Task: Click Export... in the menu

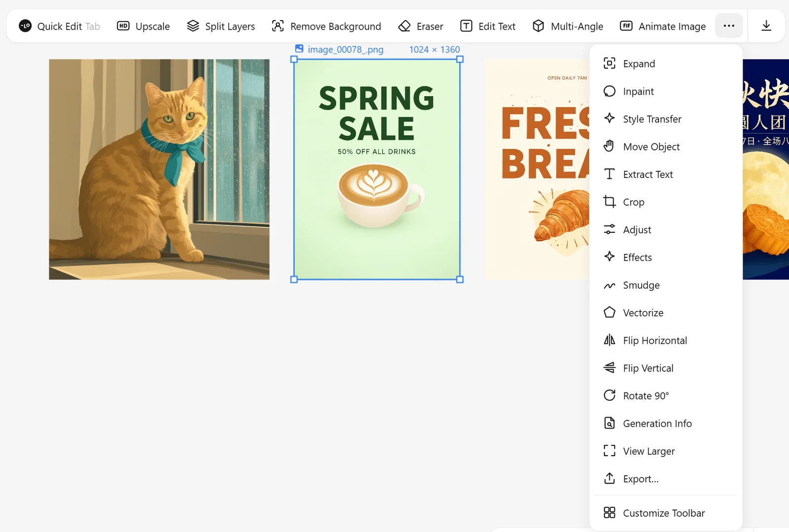Action: pos(666,479)
